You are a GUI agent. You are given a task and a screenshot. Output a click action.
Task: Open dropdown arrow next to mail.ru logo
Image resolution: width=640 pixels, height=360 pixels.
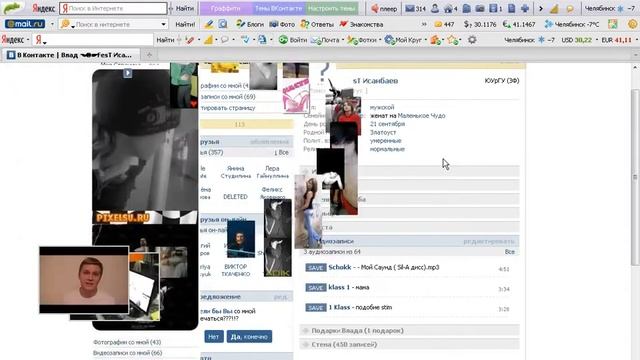point(52,24)
